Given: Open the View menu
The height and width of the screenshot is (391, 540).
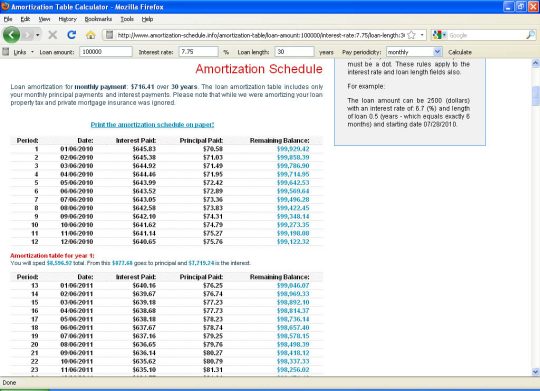Looking at the screenshot, I should click(x=44, y=19).
